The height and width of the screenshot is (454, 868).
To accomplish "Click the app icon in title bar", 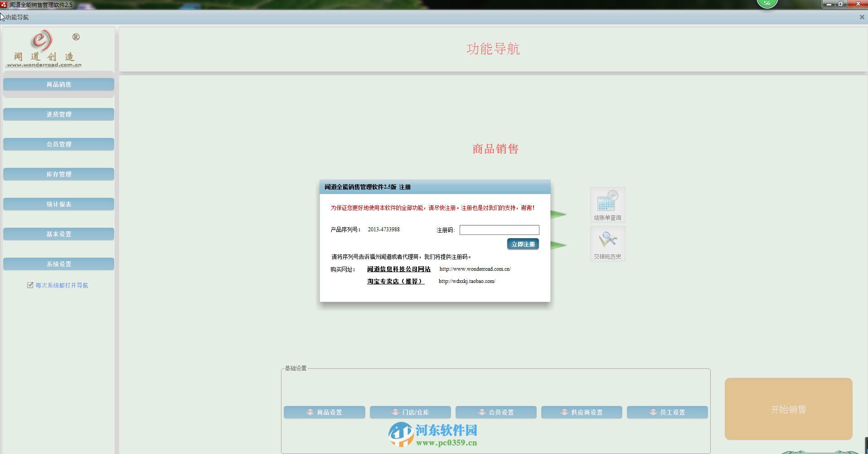I will 4,5.
